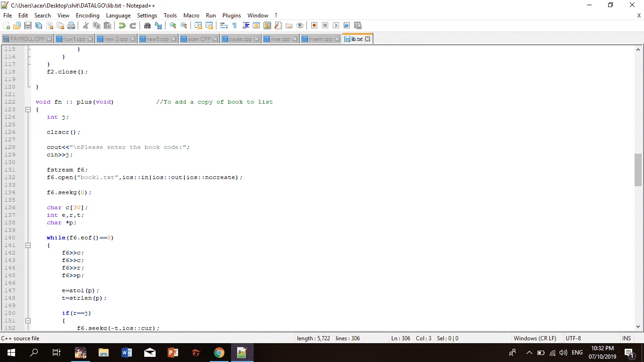644x362 pixels.
Task: Click Save Current Recorded Macro icon
Action: tap(358, 25)
